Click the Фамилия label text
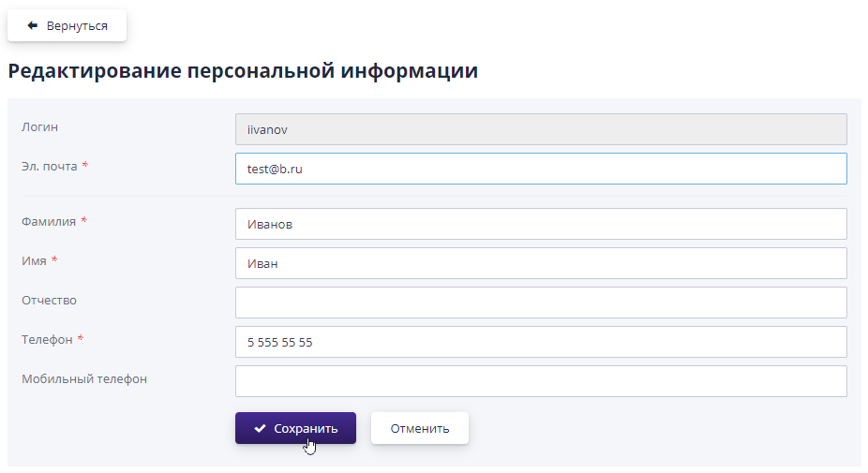 (49, 221)
